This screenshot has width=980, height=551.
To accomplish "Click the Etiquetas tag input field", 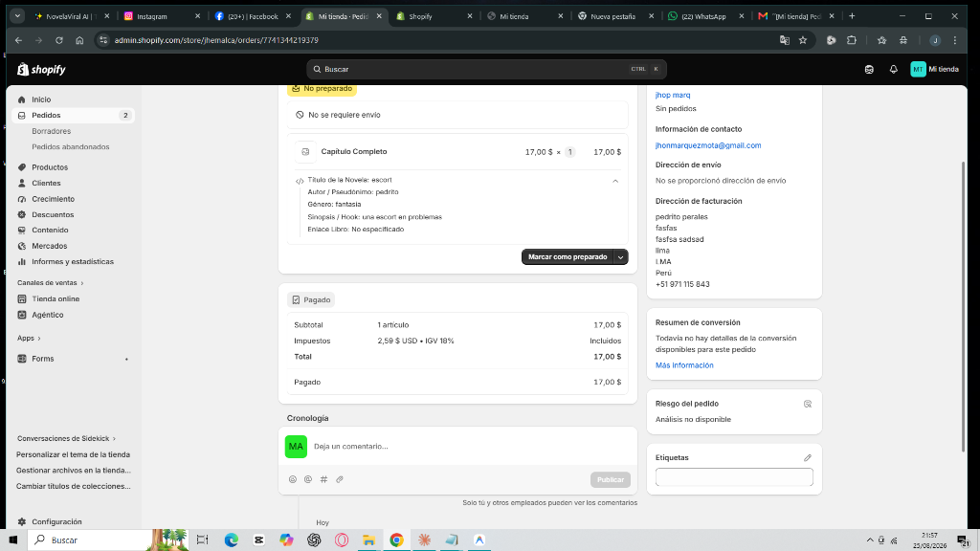I will (734, 477).
